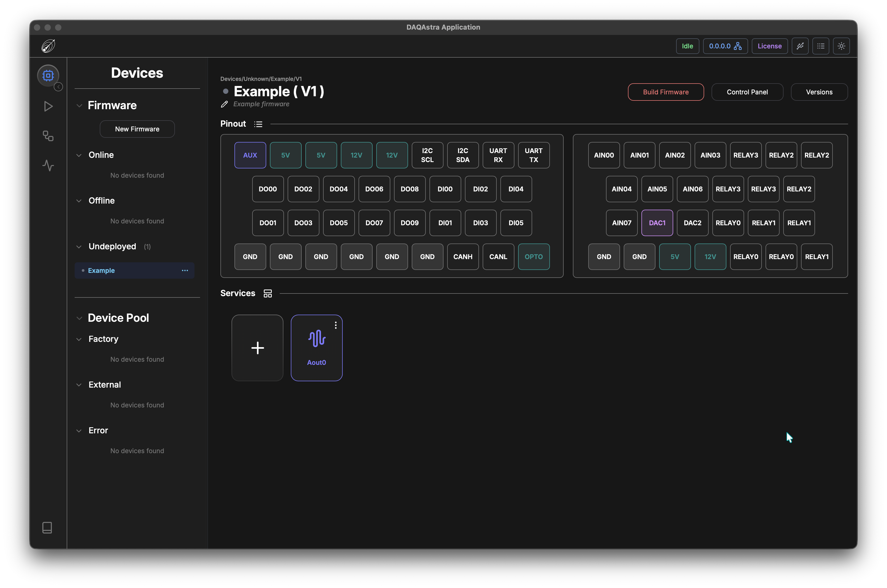Viewport: 887px width, 588px height.
Task: Click the list view icon in header
Action: click(821, 46)
